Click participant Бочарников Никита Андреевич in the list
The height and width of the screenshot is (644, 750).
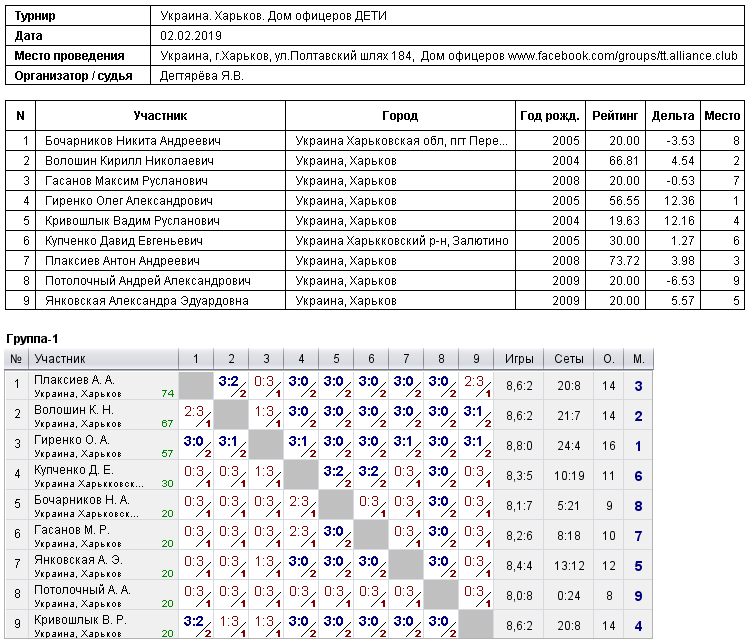click(x=132, y=141)
